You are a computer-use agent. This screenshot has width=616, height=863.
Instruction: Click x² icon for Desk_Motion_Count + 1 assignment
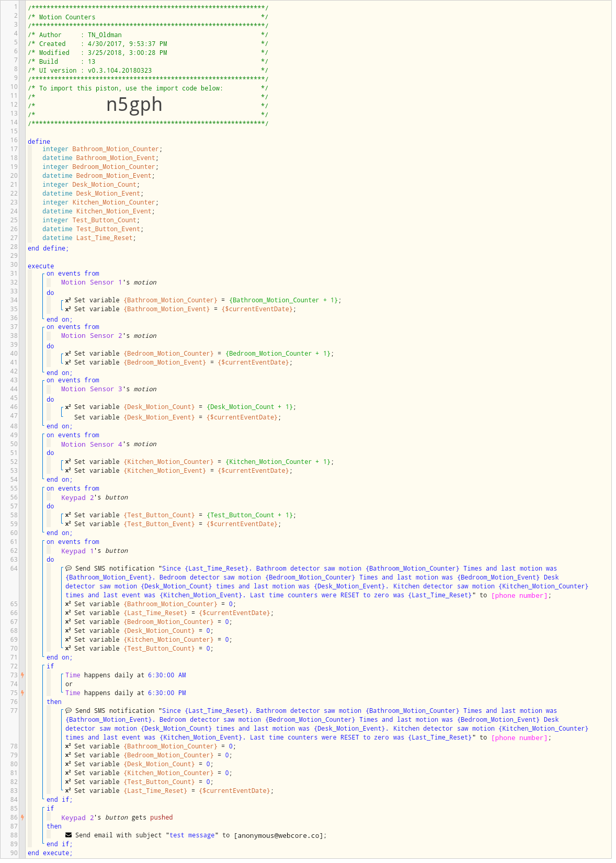coord(68,407)
